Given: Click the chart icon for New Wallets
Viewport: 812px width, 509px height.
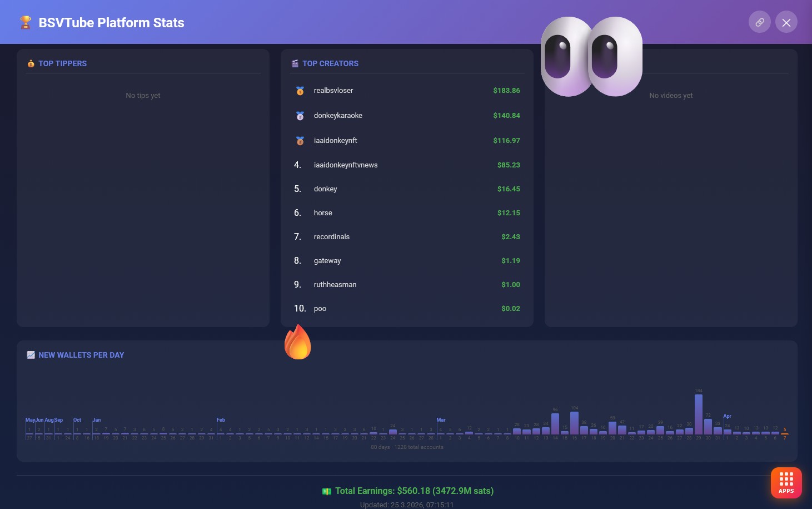Looking at the screenshot, I should (x=31, y=355).
